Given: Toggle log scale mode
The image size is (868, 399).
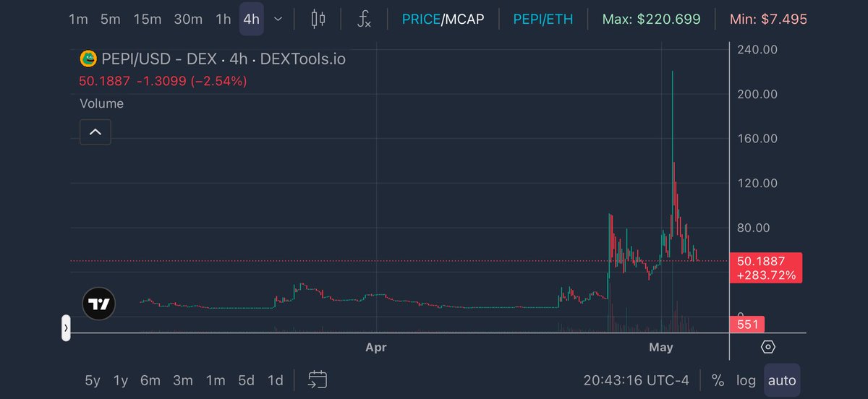Looking at the screenshot, I should point(746,379).
